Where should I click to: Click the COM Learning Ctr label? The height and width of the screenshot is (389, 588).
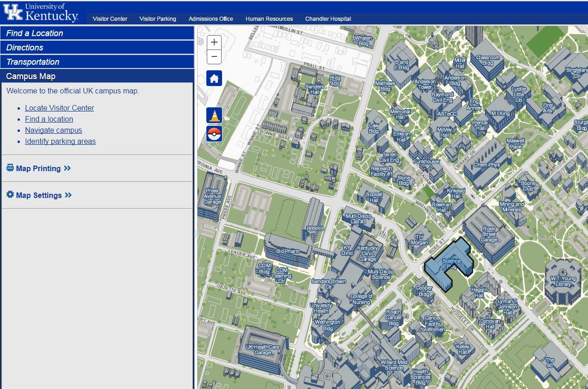(x=281, y=276)
